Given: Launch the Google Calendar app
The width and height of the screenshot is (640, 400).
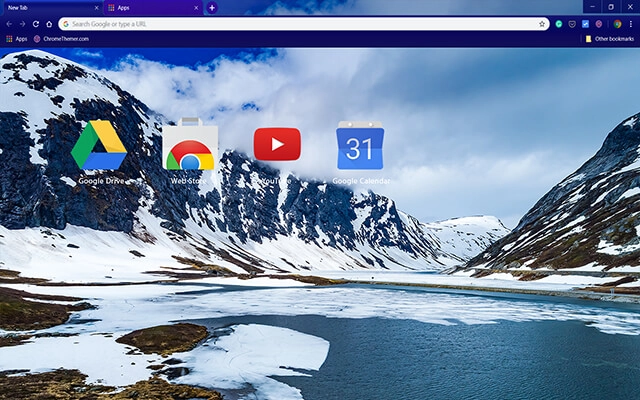Looking at the screenshot, I should 360,152.
